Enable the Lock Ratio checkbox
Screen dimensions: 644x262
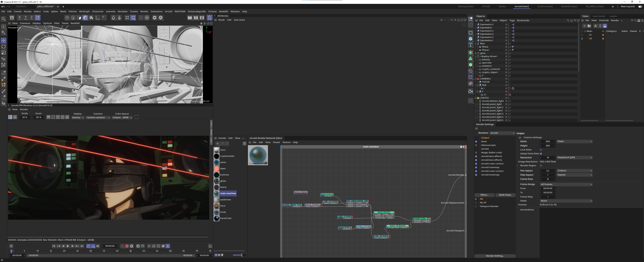[541, 150]
